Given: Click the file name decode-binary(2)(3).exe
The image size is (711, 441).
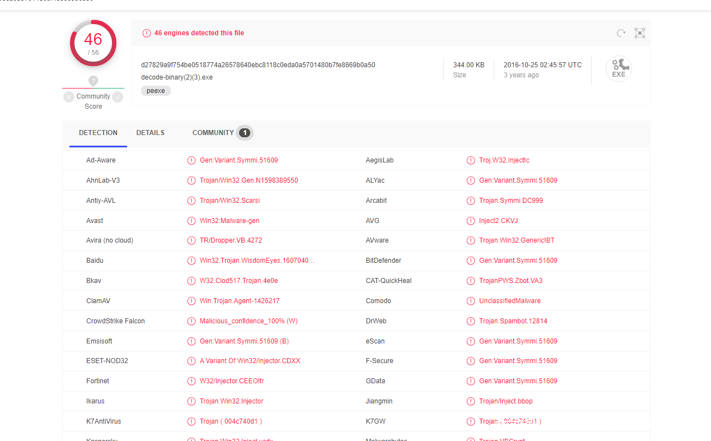Looking at the screenshot, I should (x=177, y=78).
